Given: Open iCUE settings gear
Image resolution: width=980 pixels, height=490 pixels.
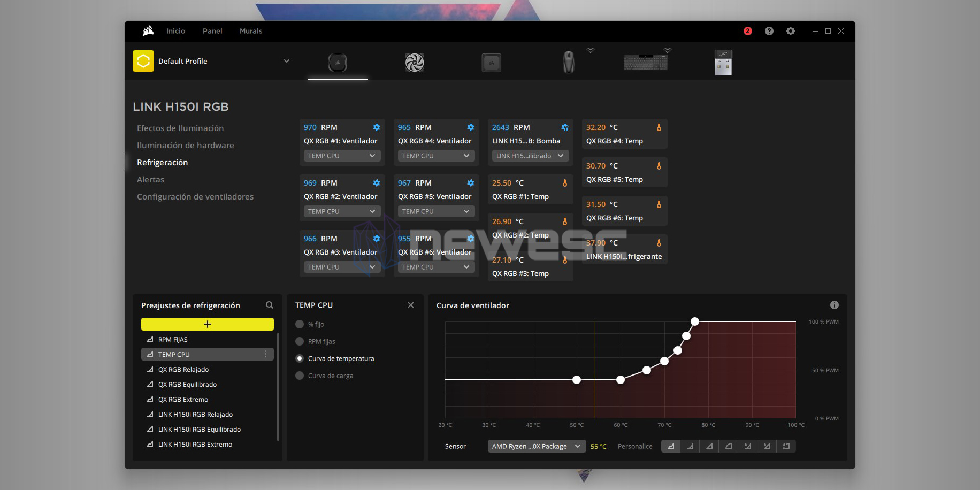Looking at the screenshot, I should (x=790, y=31).
